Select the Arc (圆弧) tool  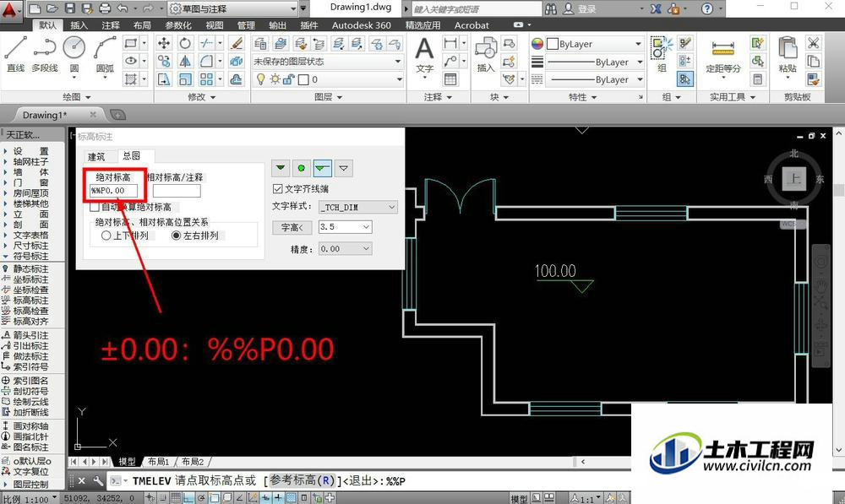pos(105,53)
